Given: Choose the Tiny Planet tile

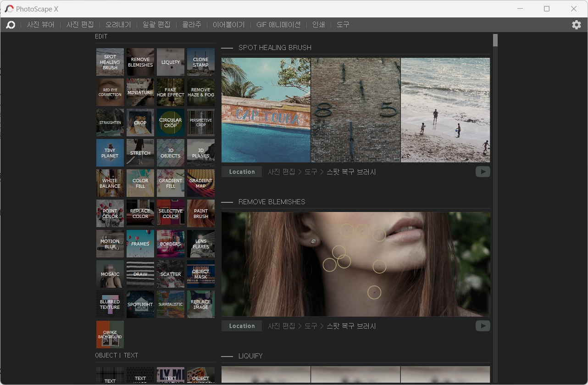Looking at the screenshot, I should 110,153.
